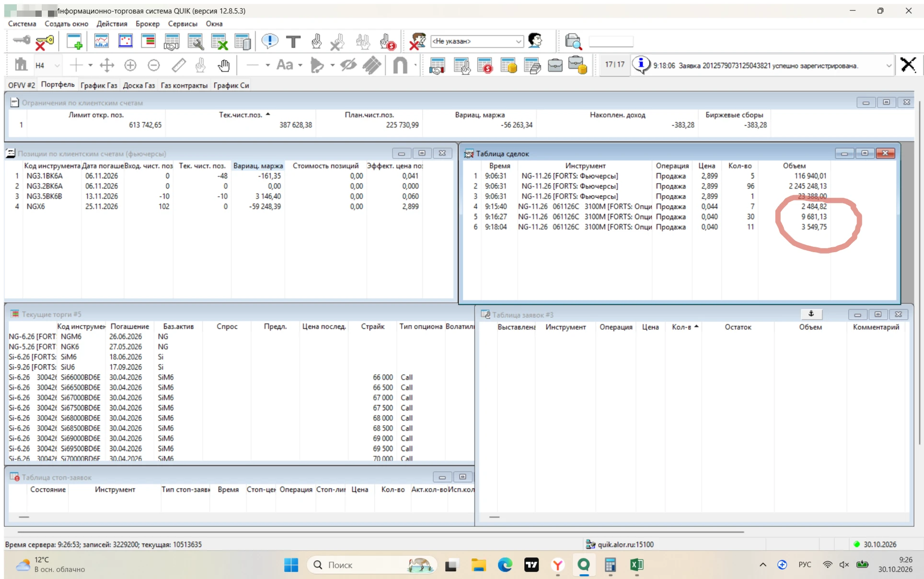Open the Aa text style dropdown arrow
Viewport: 924px width, 579px height.
[300, 65]
